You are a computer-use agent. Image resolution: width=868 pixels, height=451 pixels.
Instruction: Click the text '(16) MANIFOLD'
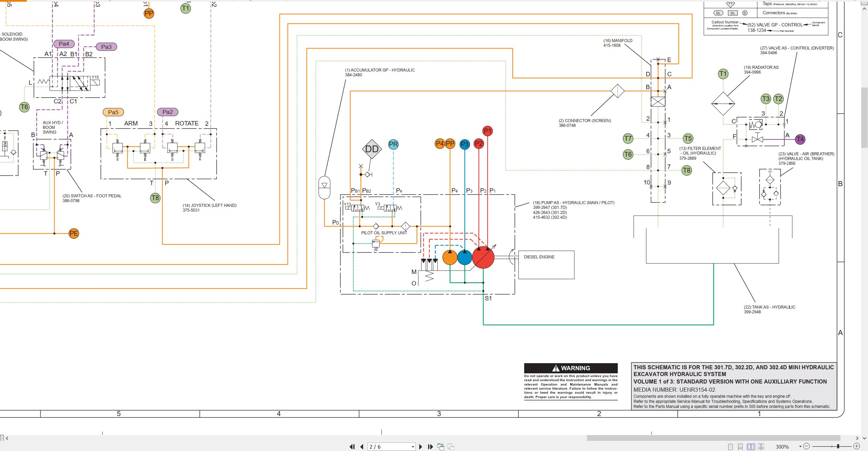[x=618, y=40]
